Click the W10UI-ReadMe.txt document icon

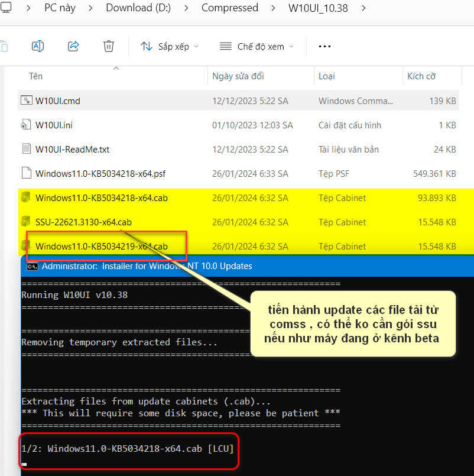[27, 149]
